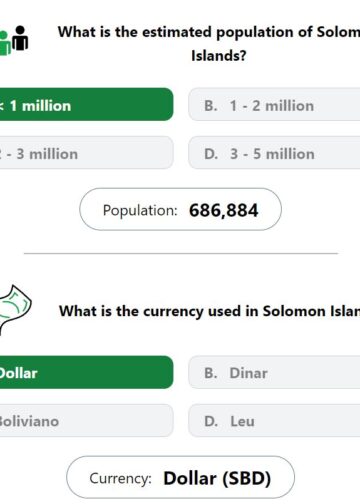Pick the '- 3 million' answer option

(86, 153)
